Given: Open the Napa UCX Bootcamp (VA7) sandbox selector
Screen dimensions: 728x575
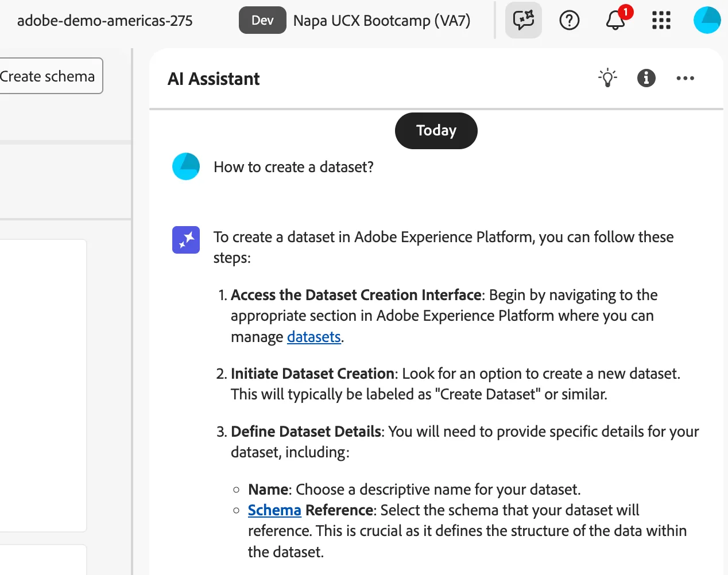Looking at the screenshot, I should click(x=382, y=21).
